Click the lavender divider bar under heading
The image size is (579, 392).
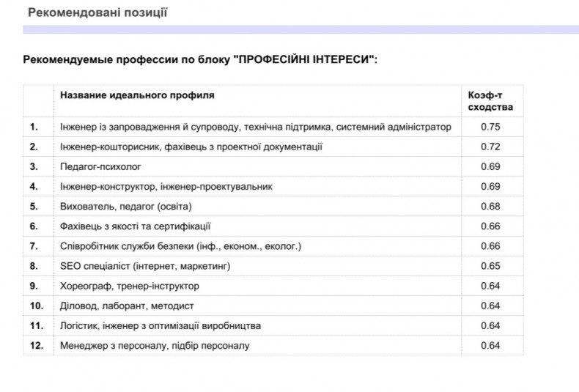tap(300, 29)
